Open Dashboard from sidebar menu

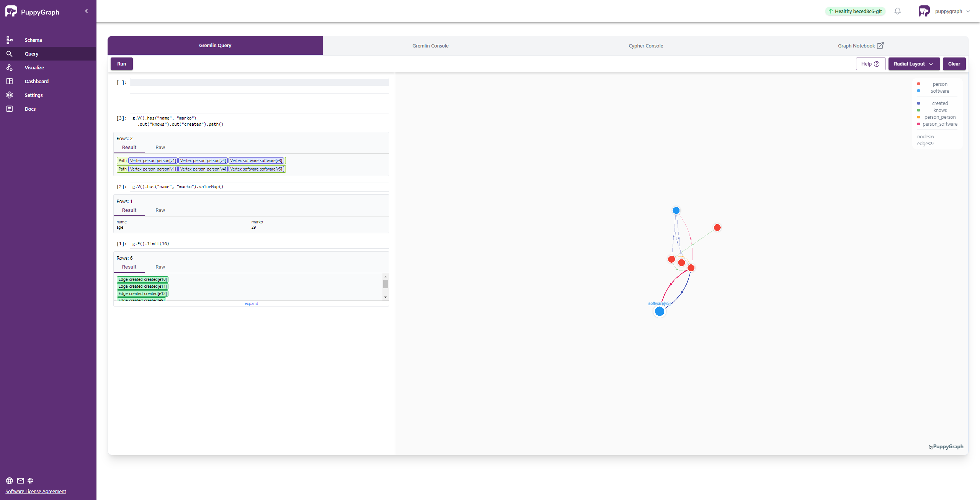pos(37,81)
